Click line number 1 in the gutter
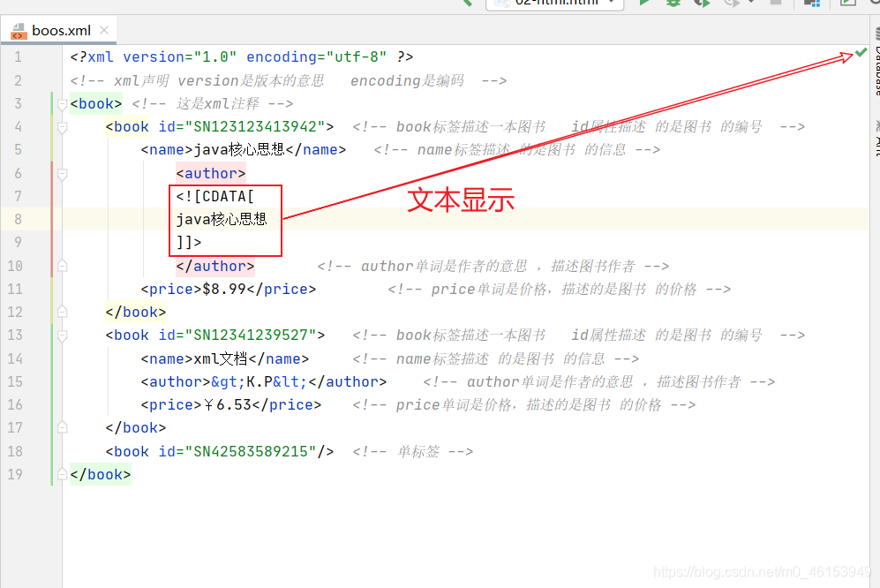 18,57
